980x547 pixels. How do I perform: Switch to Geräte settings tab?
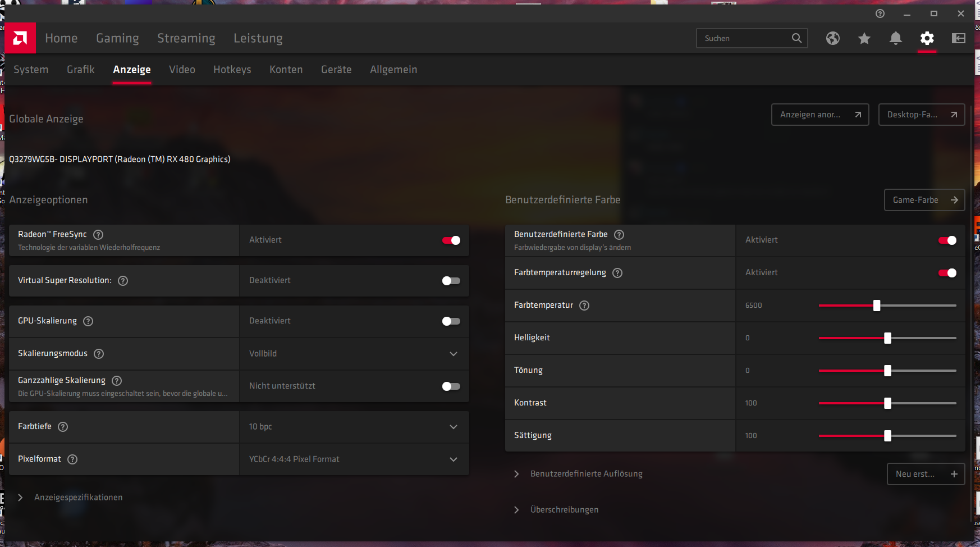[x=336, y=70]
